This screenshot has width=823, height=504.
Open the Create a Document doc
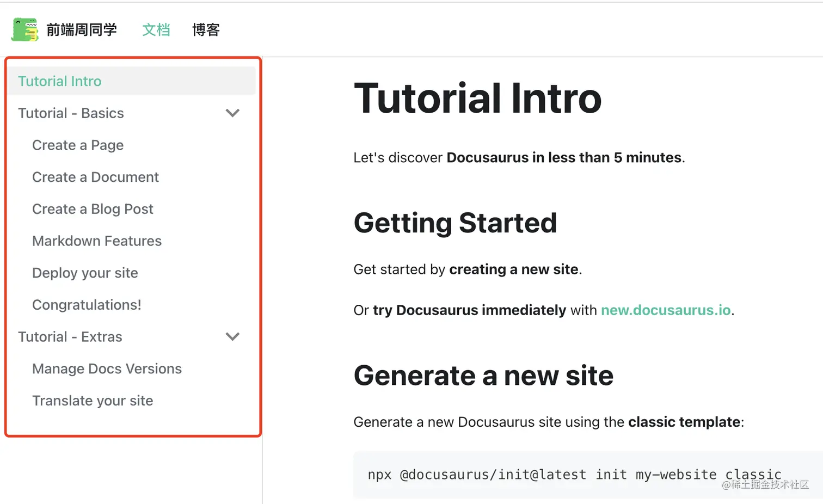click(x=95, y=177)
